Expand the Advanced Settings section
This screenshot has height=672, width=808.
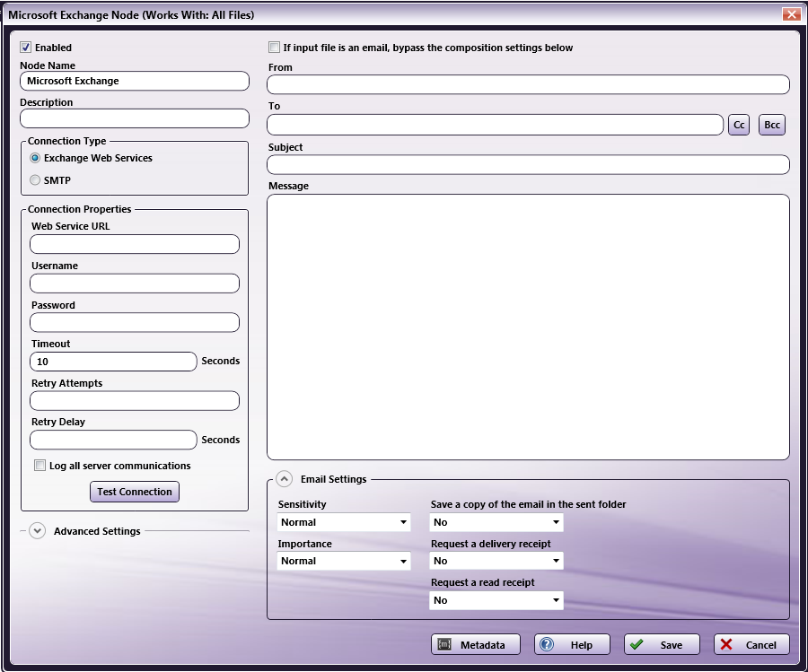(37, 531)
